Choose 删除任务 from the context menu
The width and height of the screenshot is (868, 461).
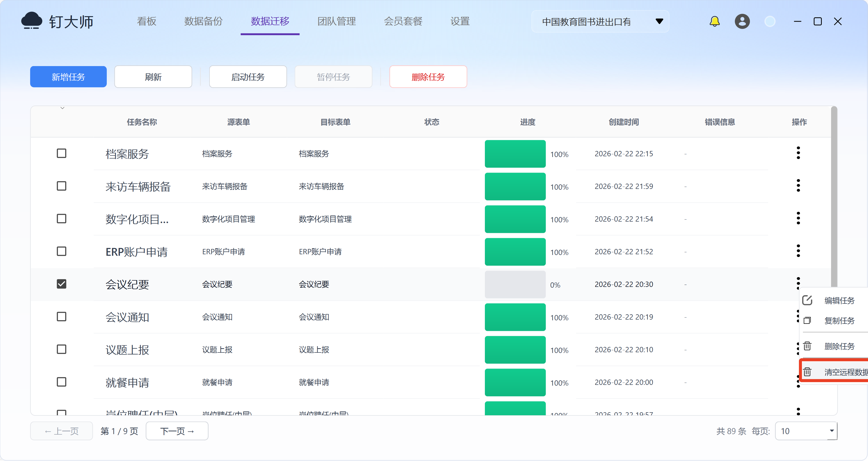coord(834,346)
